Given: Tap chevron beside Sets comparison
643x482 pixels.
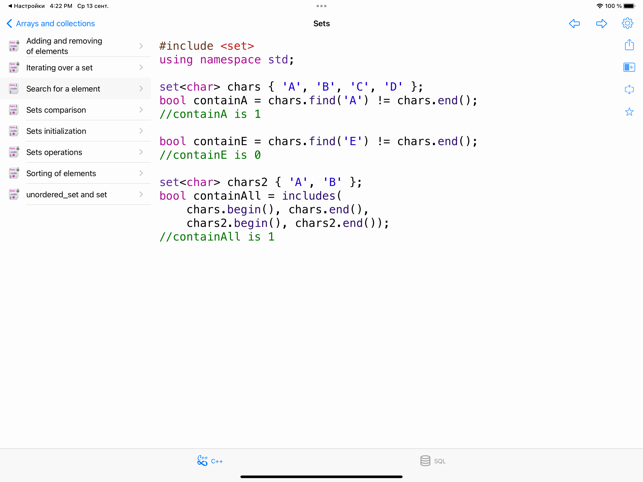Looking at the screenshot, I should 141,110.
